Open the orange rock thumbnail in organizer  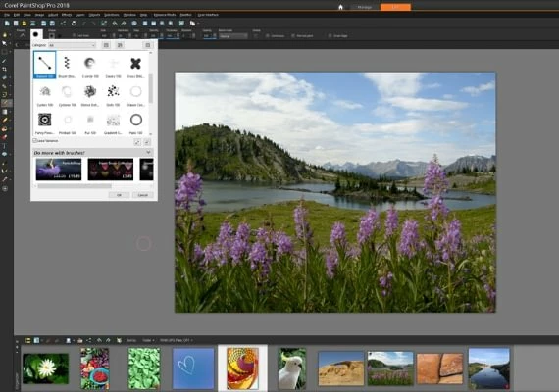440,368
